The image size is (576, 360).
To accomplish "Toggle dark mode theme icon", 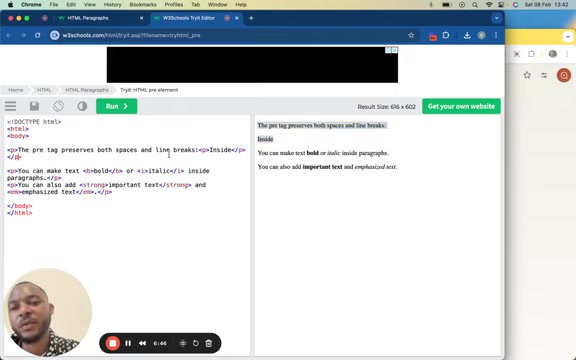I will tap(82, 106).
